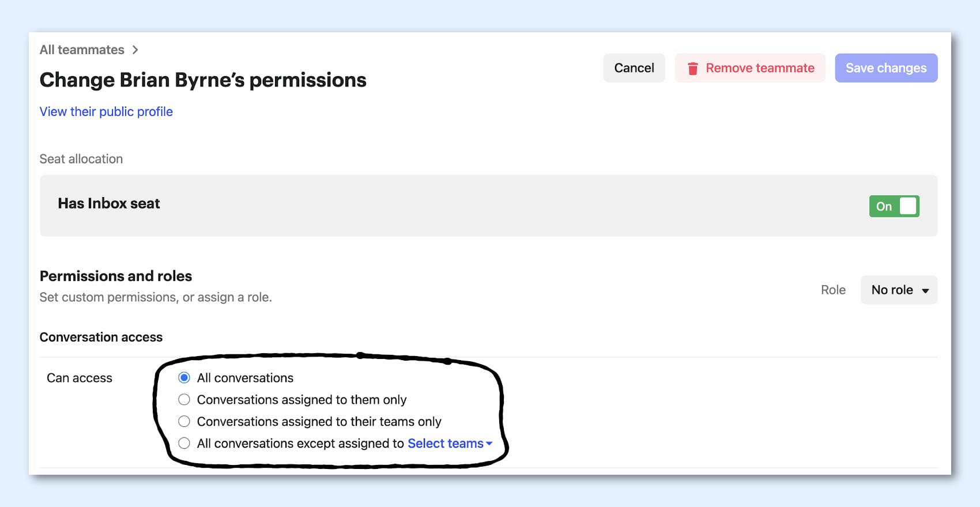
Task: Click the caret arrow beside Select teams
Action: 489,444
